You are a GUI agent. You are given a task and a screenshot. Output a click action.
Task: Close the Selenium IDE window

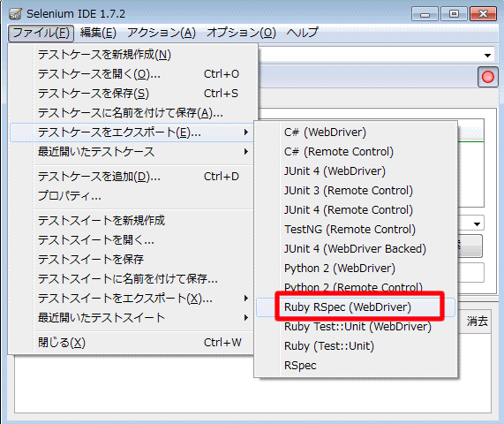[483, 14]
